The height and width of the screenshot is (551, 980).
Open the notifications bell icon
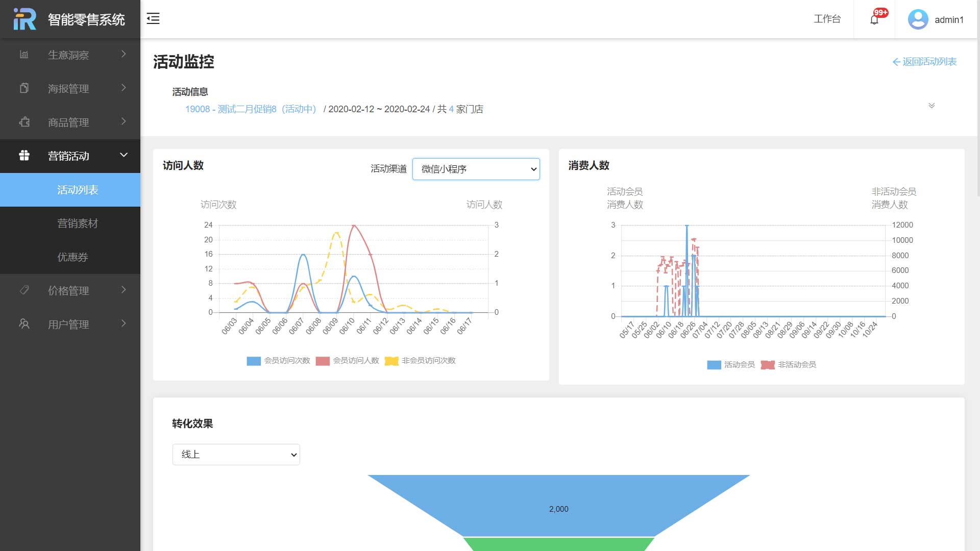click(x=874, y=20)
